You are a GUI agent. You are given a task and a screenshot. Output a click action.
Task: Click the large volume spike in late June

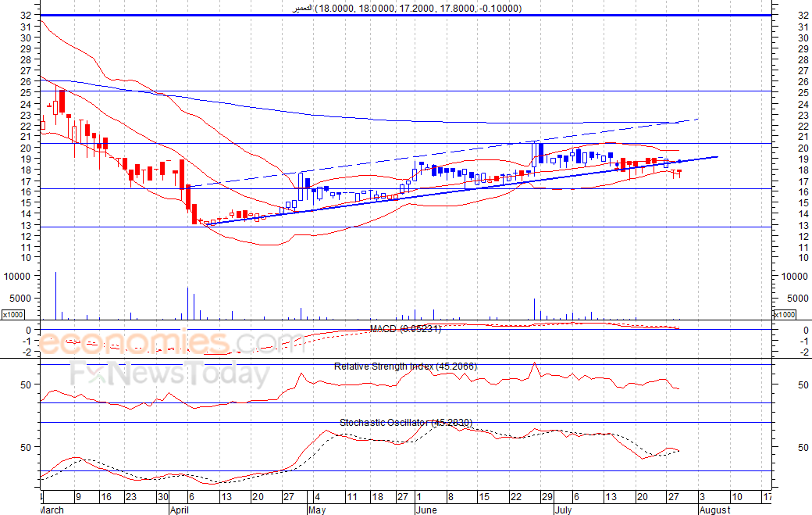click(x=534, y=309)
